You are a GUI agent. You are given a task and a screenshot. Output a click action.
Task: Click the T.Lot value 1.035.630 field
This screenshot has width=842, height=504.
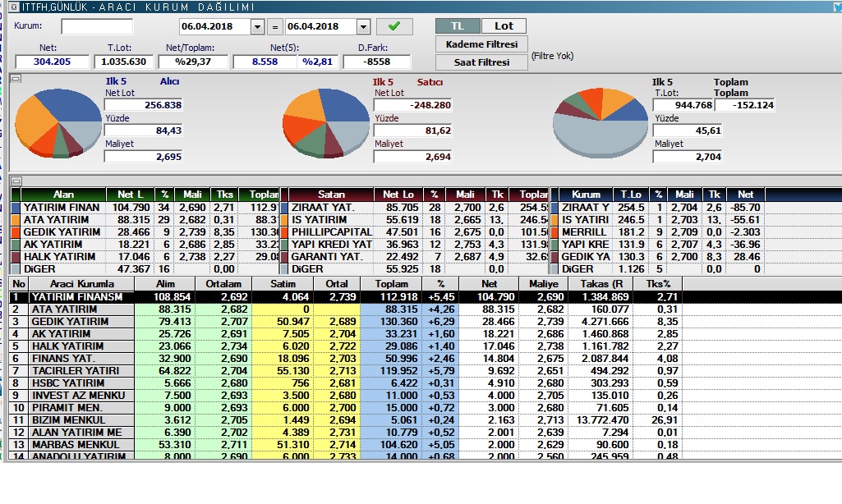tap(124, 62)
